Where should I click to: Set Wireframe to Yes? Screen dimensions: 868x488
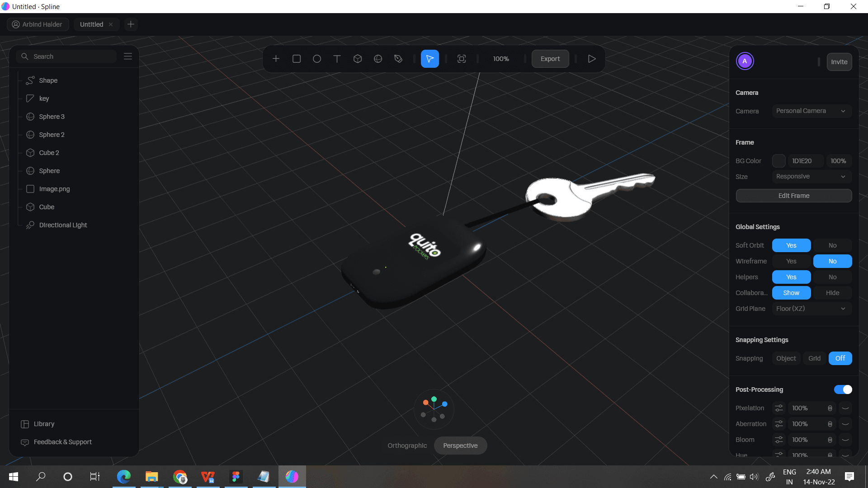[791, 261]
